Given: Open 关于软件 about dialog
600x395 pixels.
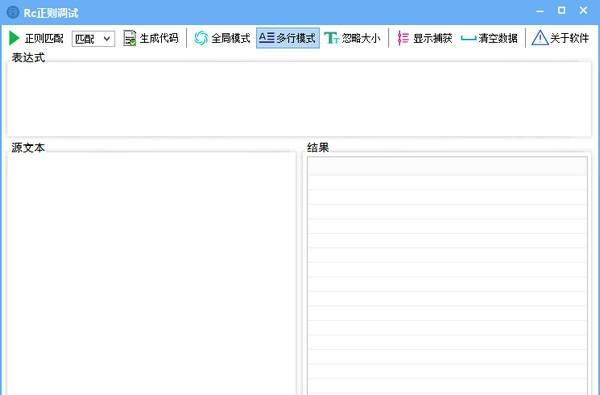Looking at the screenshot, I should pyautogui.click(x=560, y=38).
